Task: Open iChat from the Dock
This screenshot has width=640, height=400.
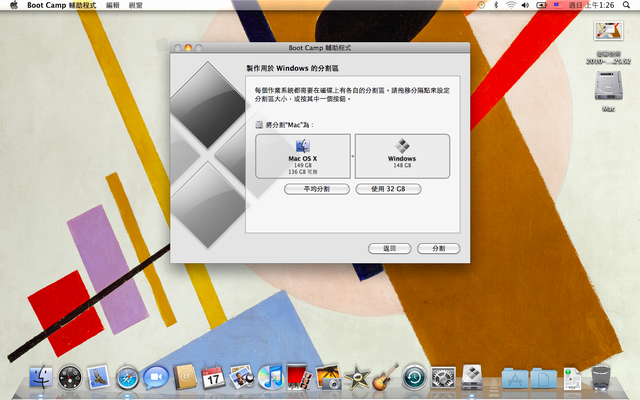Action: [x=156, y=378]
